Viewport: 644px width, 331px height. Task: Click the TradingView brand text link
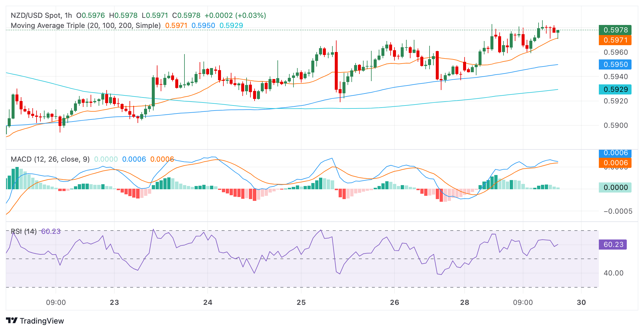coord(42,321)
